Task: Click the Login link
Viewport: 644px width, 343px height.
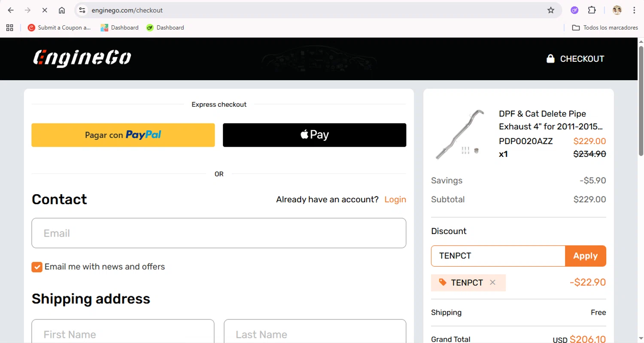Action: pos(395,199)
